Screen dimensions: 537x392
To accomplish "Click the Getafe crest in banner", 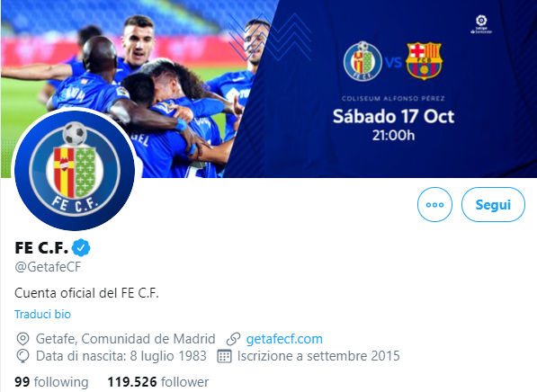I will [x=362, y=61].
